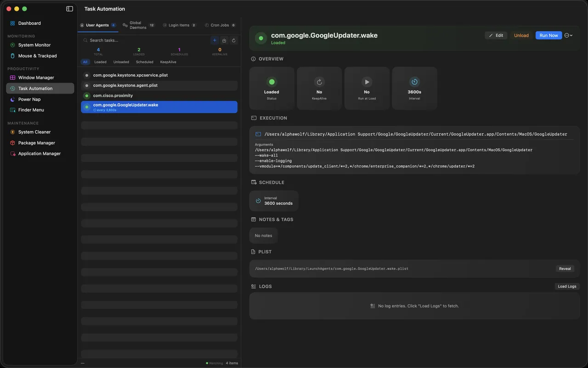The height and width of the screenshot is (368, 588).
Task: Switch to the Global Daemons tab
Action: [x=139, y=25]
